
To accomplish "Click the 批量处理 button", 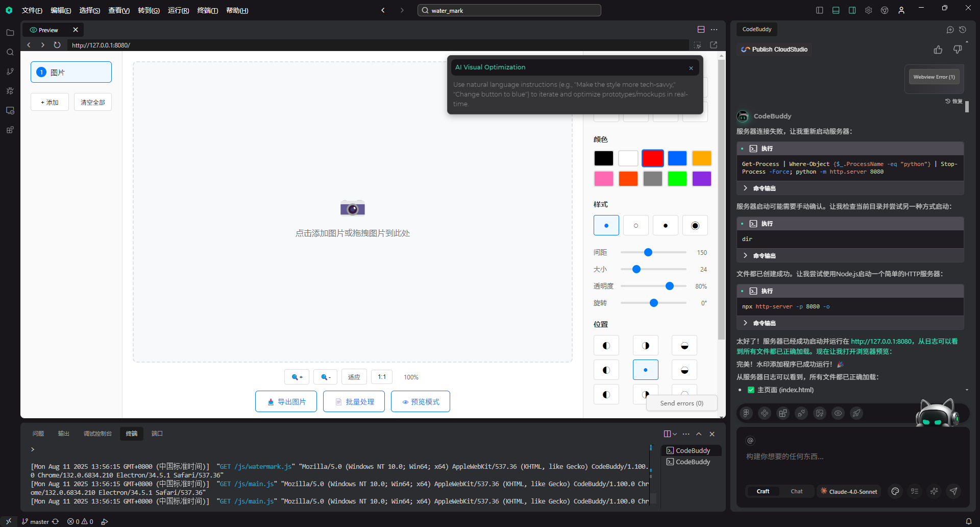I will tap(354, 401).
